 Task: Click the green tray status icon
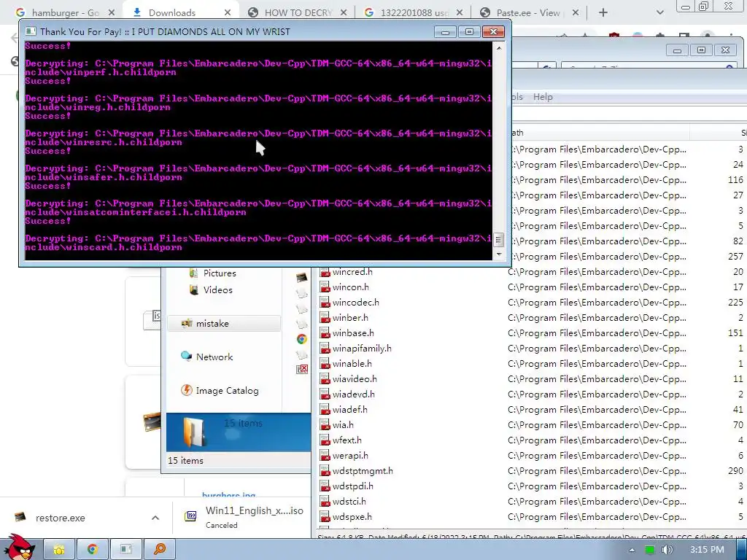(649, 550)
